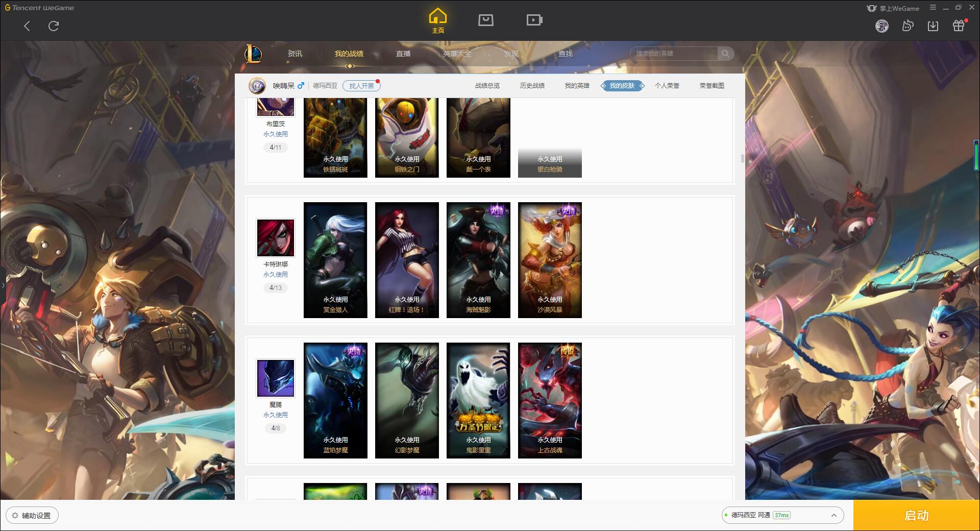Open the 荣誉截图 sub-tab

712,86
